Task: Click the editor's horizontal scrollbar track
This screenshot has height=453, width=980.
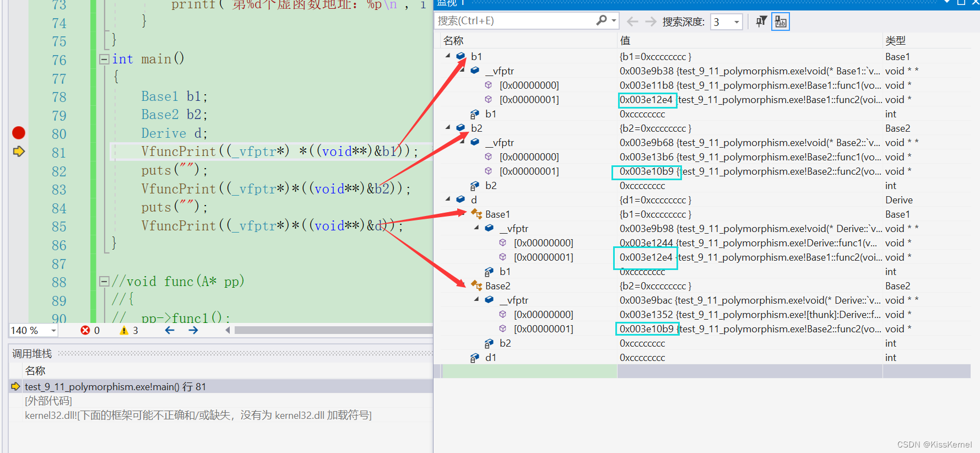Action: [333, 330]
